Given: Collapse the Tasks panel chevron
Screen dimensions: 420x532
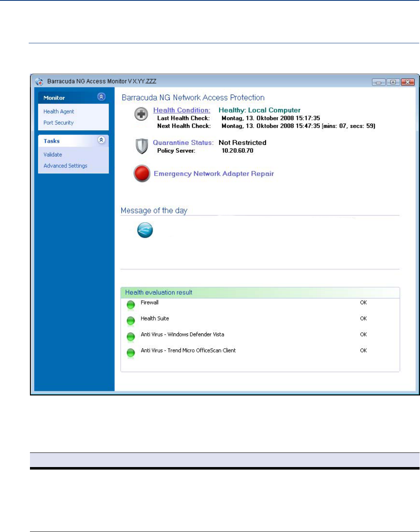Looking at the screenshot, I should (x=101, y=140).
